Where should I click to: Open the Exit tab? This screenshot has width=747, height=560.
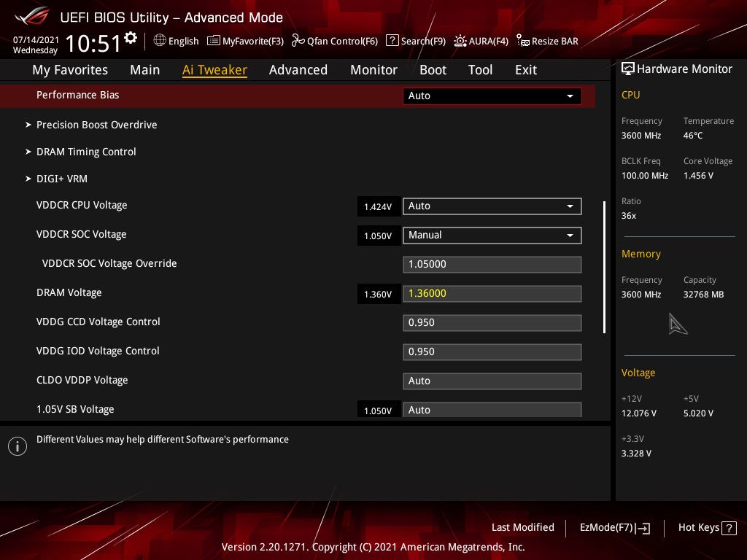pos(526,70)
